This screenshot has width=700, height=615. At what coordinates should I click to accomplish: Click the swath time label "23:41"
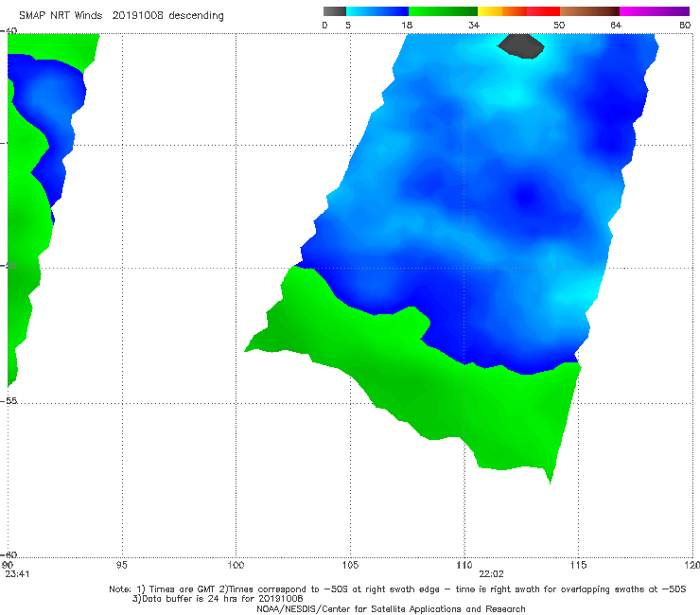(x=17, y=574)
